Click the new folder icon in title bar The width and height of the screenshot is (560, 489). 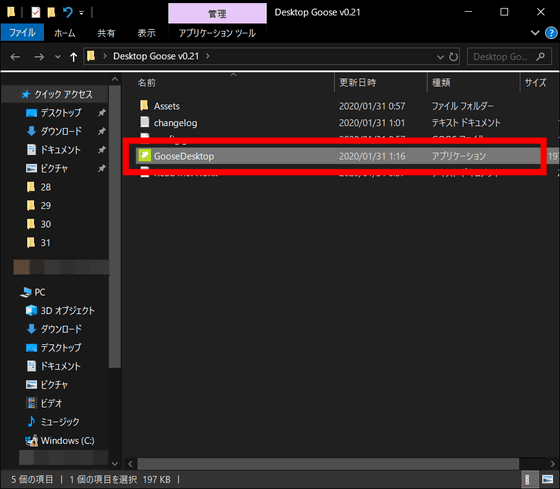coord(51,13)
